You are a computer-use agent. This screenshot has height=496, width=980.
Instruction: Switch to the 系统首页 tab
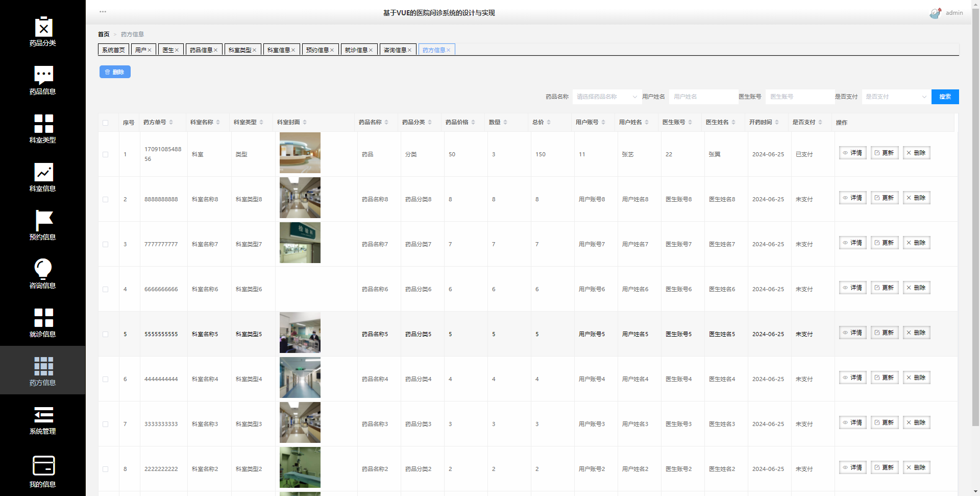(113, 50)
